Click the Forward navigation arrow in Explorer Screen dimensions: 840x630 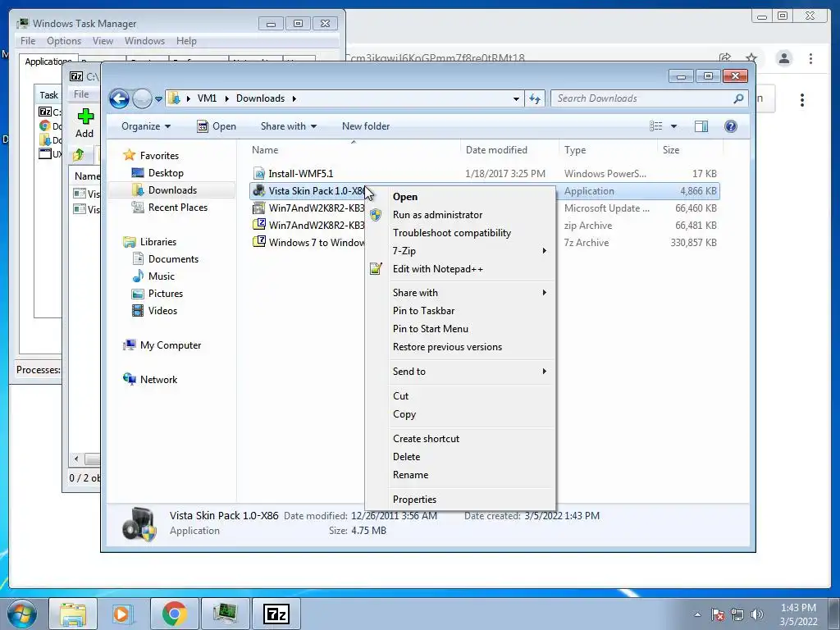pos(142,98)
